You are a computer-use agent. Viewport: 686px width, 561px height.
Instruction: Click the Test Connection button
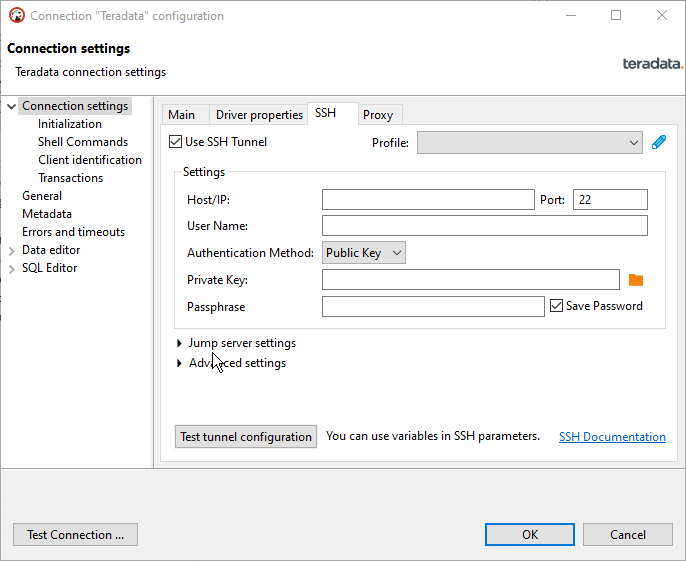coord(75,535)
